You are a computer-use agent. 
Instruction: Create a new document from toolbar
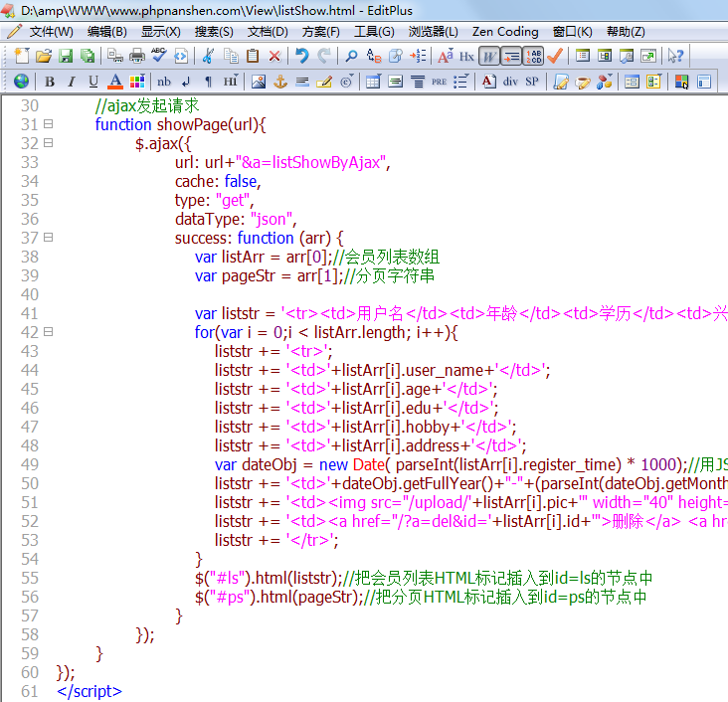pos(22,56)
